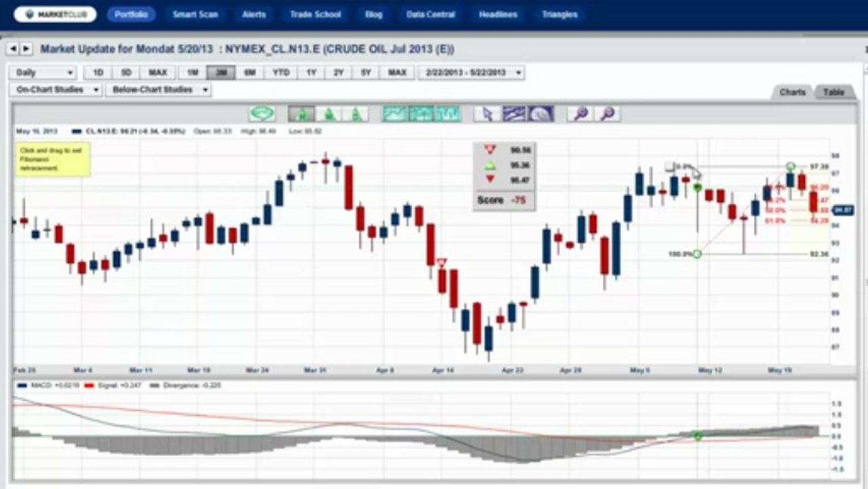Select the second teal chart style icon

[421, 113]
